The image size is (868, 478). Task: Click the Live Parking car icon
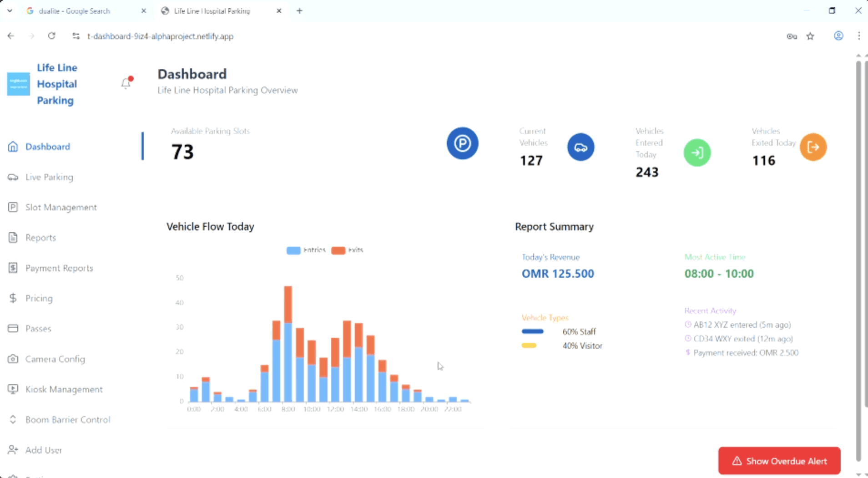[13, 177]
